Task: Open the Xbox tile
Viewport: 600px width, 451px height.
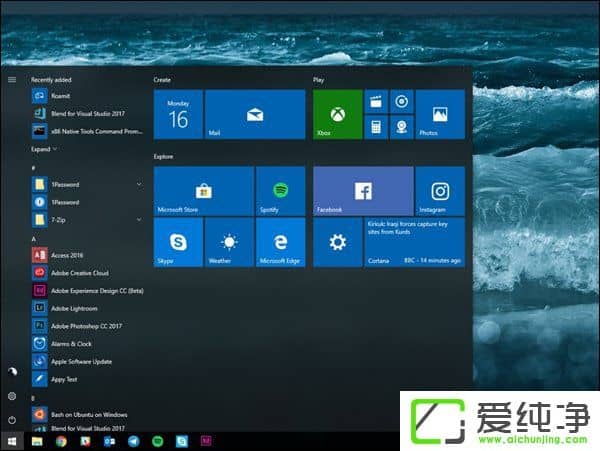Action: click(338, 114)
